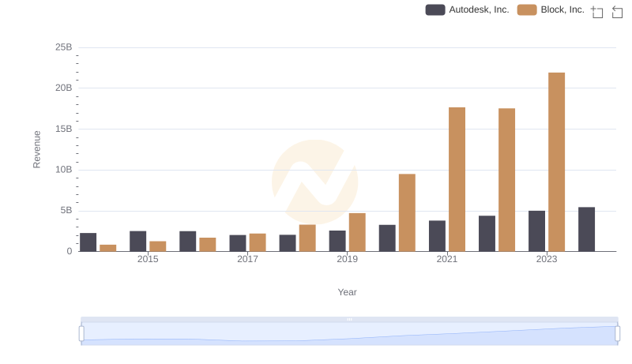Click left handle of the range slider
This screenshot has height=364, width=632.
coord(81,333)
